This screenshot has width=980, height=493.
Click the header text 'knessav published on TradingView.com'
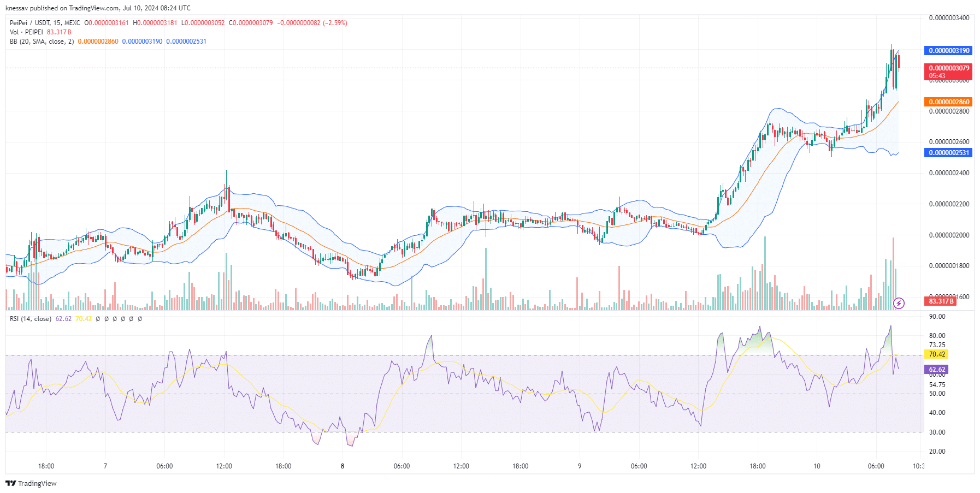pos(62,8)
